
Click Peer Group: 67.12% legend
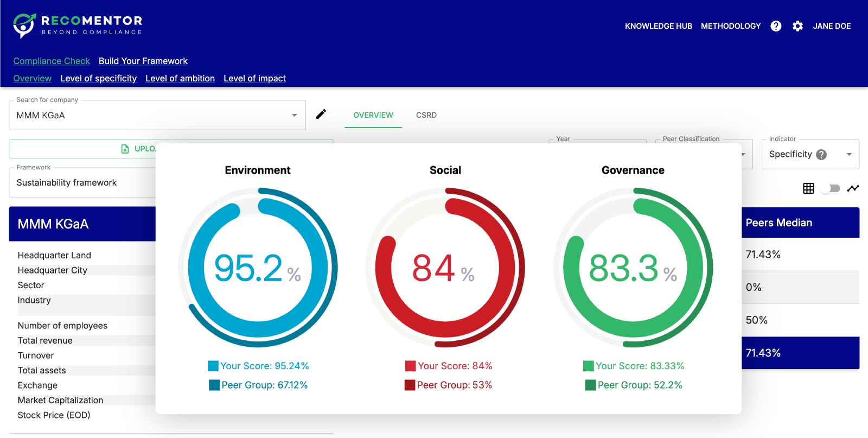coord(265,385)
